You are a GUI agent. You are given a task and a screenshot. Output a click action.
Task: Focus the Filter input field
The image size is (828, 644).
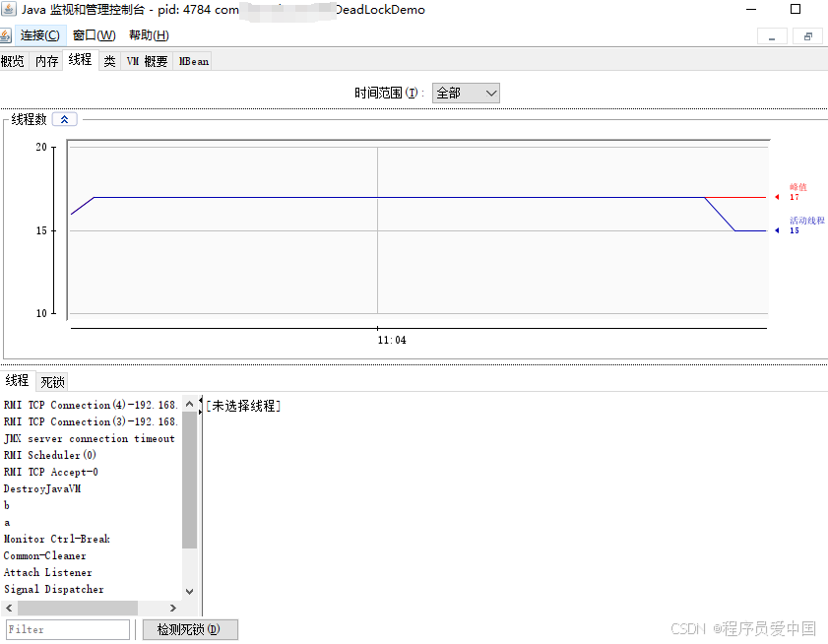coord(68,629)
